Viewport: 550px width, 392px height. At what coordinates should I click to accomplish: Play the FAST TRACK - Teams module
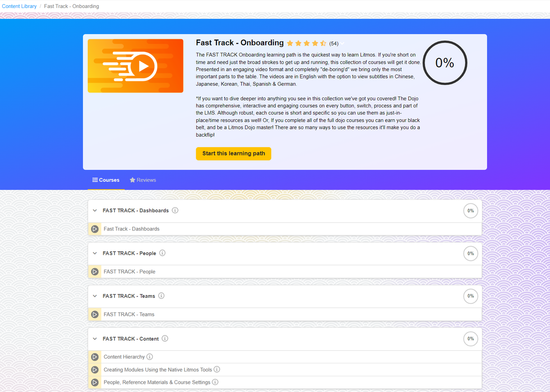pyautogui.click(x=95, y=314)
